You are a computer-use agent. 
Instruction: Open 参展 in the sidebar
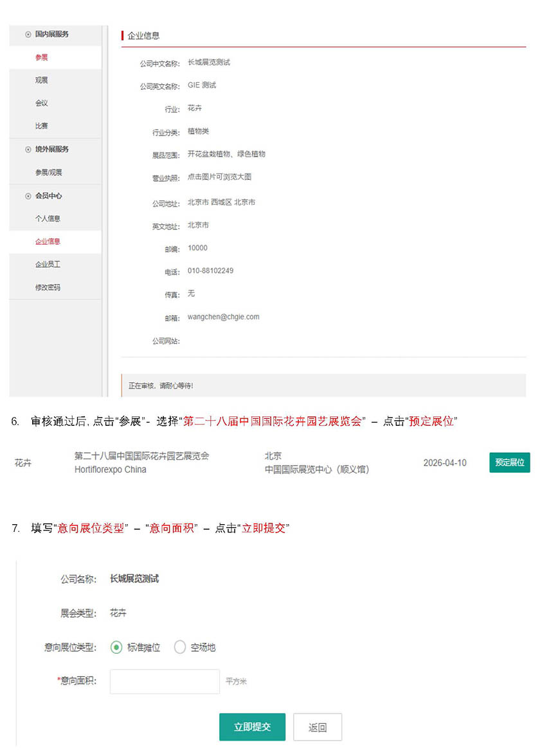pyautogui.click(x=42, y=58)
